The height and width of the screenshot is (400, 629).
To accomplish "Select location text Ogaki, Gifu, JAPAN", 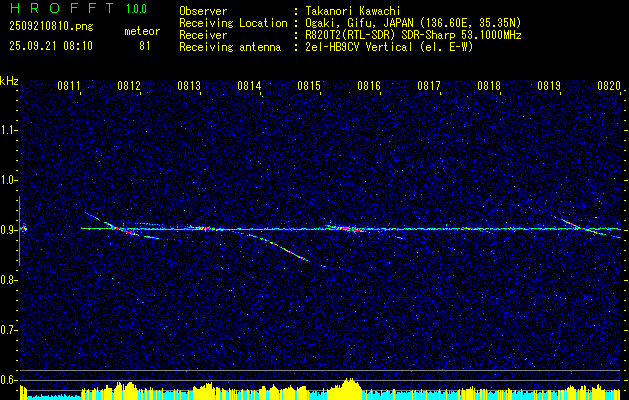I will pos(359,23).
